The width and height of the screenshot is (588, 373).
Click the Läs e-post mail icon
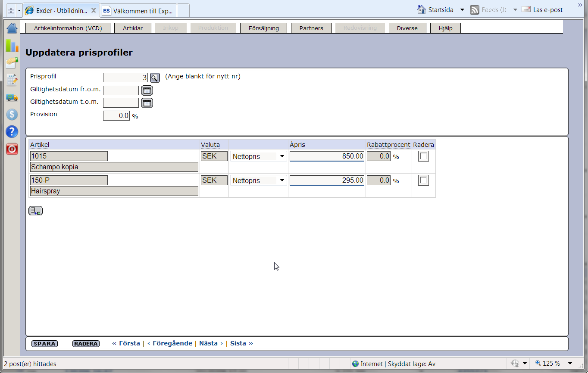526,9
